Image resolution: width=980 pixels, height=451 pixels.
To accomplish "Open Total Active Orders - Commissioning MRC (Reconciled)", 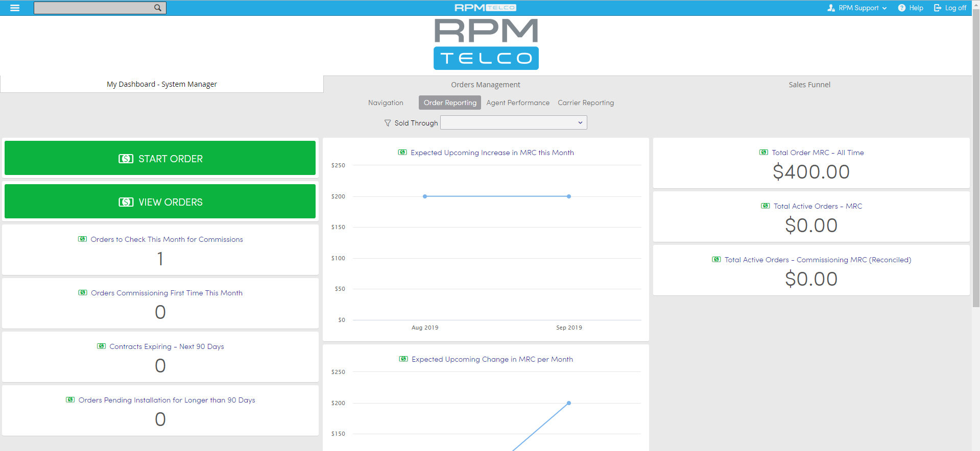I will pyautogui.click(x=818, y=260).
